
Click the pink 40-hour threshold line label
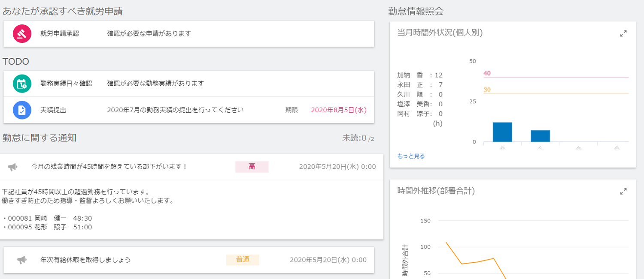tap(487, 73)
